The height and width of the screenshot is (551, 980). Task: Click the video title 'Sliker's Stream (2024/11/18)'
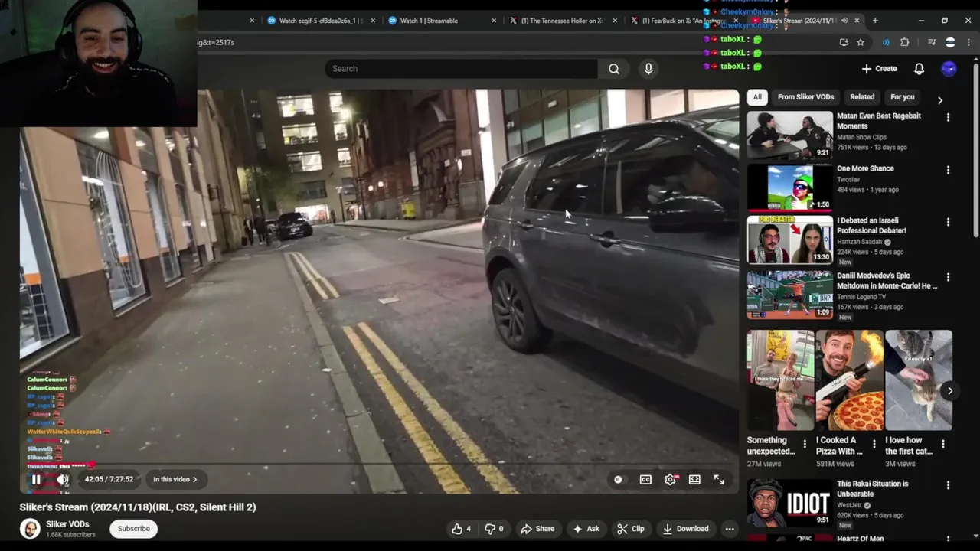point(138,507)
